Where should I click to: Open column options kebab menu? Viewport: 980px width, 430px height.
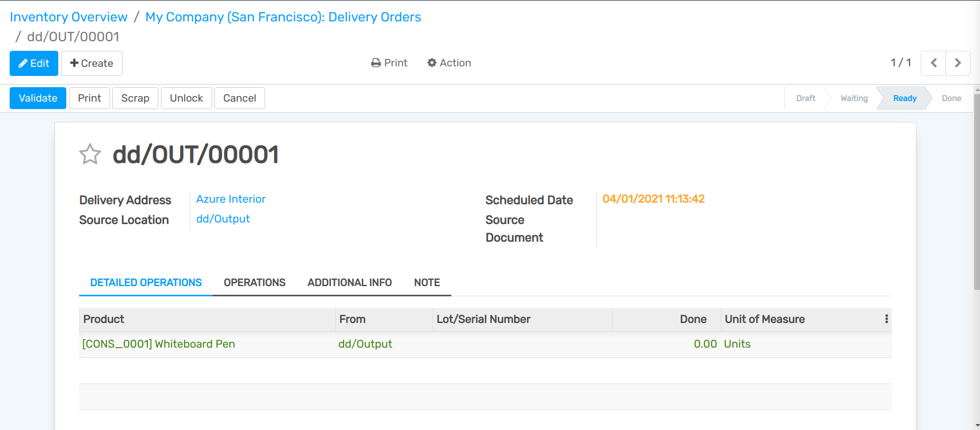click(x=886, y=319)
